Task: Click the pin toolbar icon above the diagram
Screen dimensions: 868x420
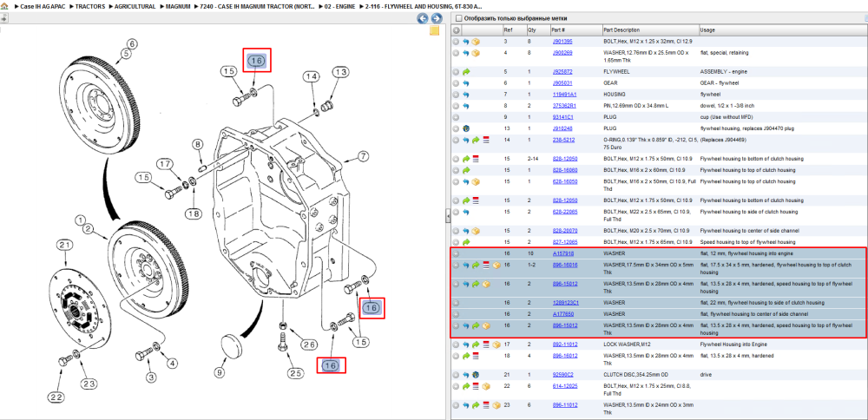Action: tap(3, 18)
